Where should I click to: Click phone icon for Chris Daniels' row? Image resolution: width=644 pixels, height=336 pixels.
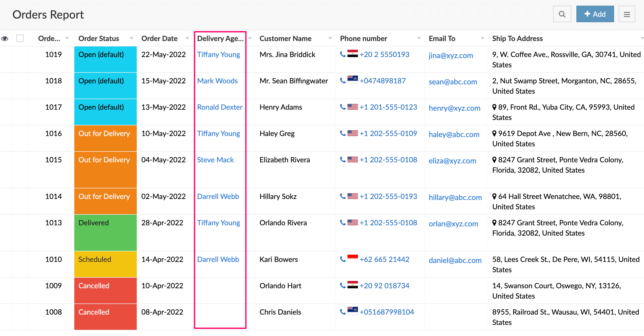point(343,312)
